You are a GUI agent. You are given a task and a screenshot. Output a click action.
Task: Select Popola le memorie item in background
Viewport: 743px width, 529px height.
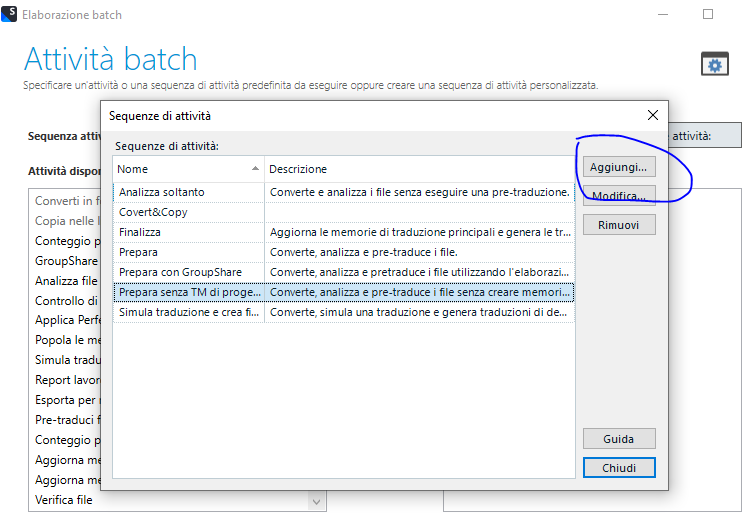67,340
